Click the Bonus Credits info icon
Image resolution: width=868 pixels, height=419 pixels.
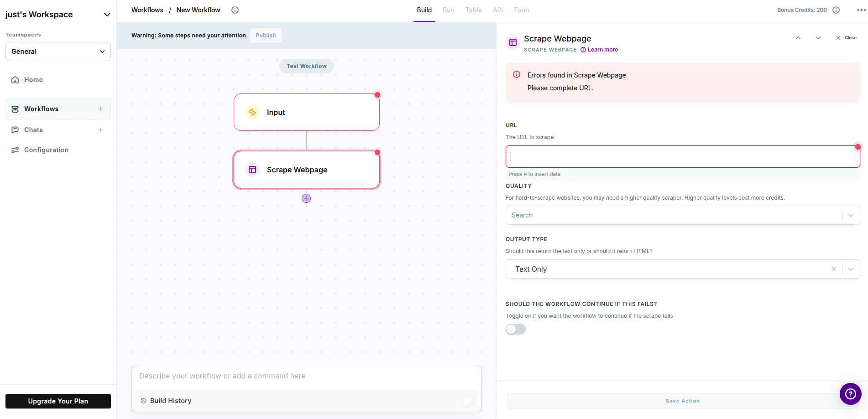click(x=836, y=10)
